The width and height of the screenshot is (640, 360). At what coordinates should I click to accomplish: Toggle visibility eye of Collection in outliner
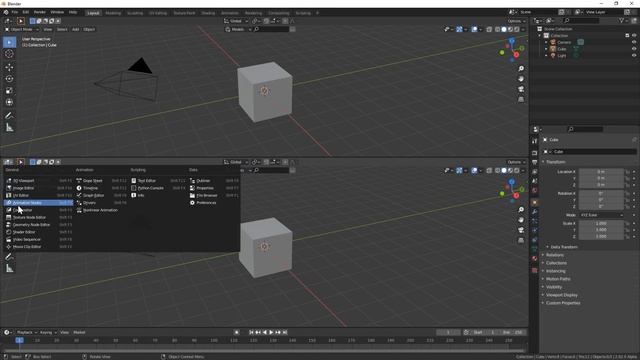(634, 36)
